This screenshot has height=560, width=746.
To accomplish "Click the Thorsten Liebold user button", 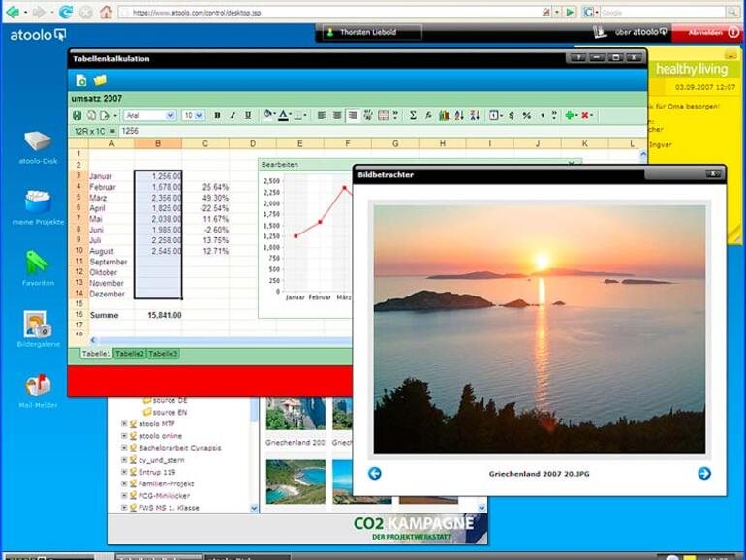I will point(371,32).
